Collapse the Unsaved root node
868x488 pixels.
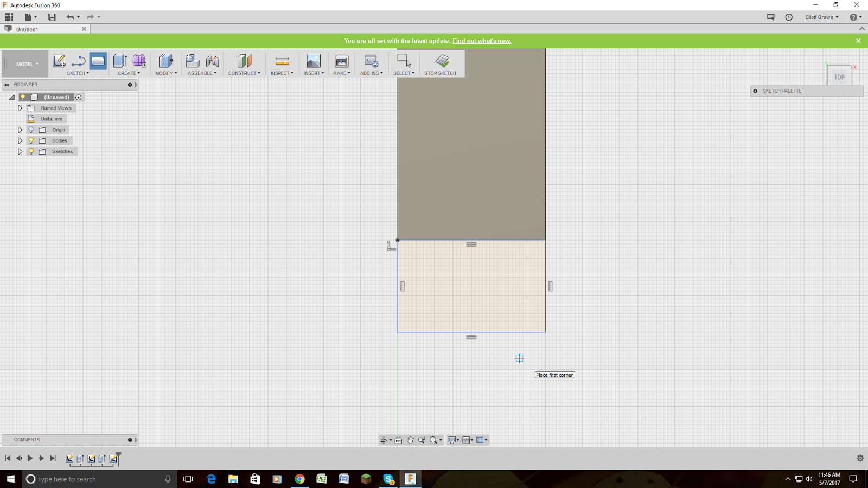(x=12, y=97)
